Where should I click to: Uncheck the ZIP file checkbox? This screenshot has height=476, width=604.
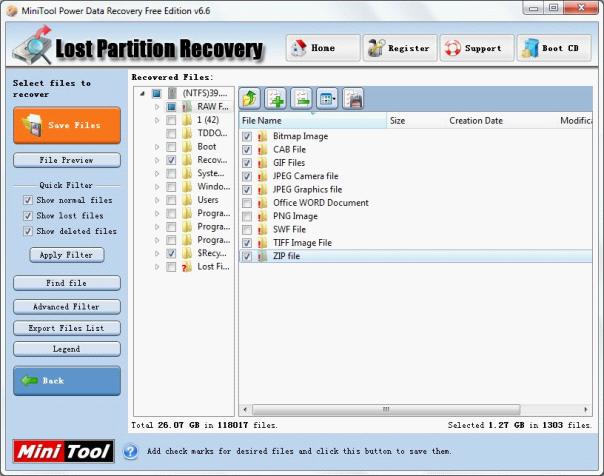[x=247, y=256]
